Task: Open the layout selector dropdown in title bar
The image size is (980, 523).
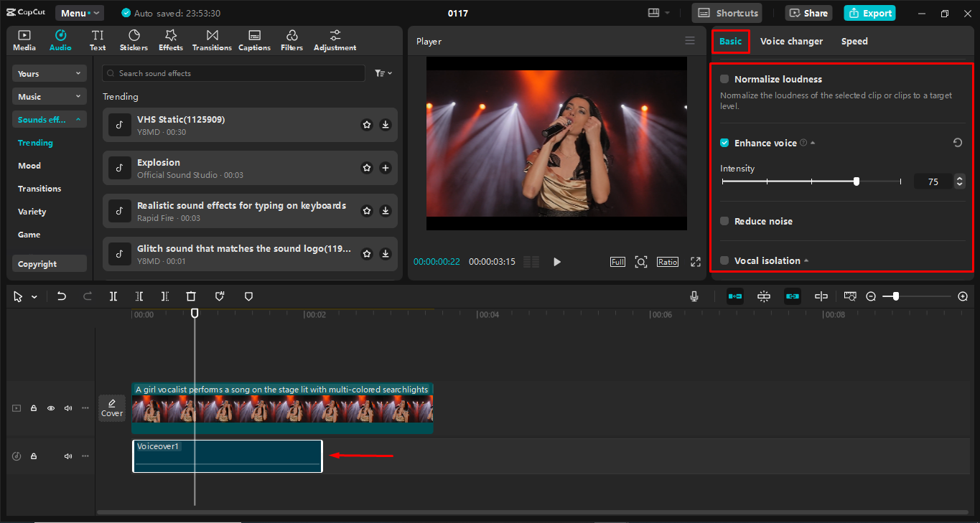Action: pos(658,13)
